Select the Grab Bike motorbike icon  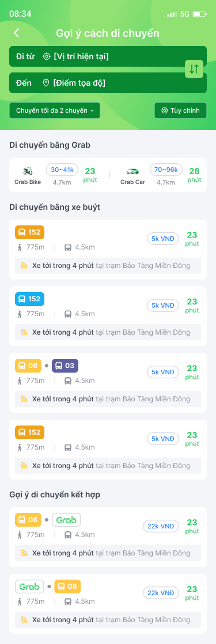coord(28,171)
